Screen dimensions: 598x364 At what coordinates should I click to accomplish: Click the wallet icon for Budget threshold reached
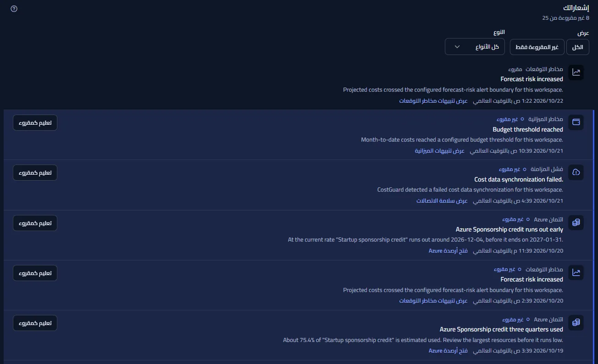pyautogui.click(x=576, y=122)
